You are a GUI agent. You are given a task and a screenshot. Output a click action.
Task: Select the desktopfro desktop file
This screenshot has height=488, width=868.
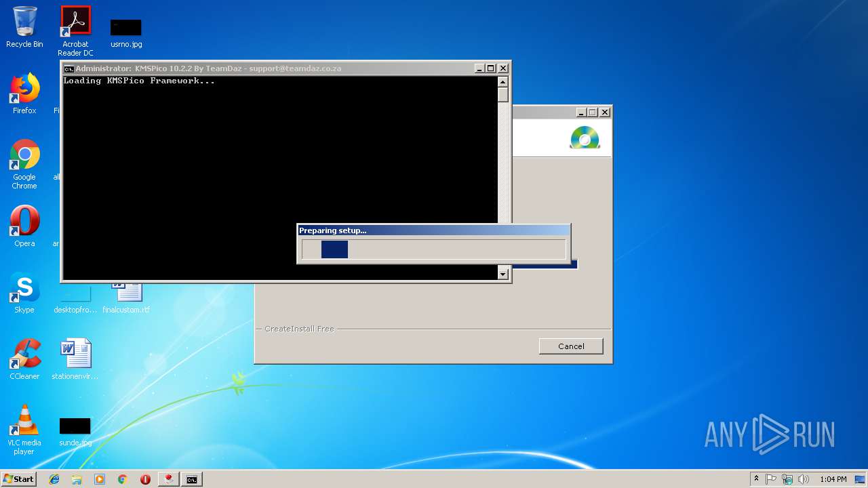point(75,299)
